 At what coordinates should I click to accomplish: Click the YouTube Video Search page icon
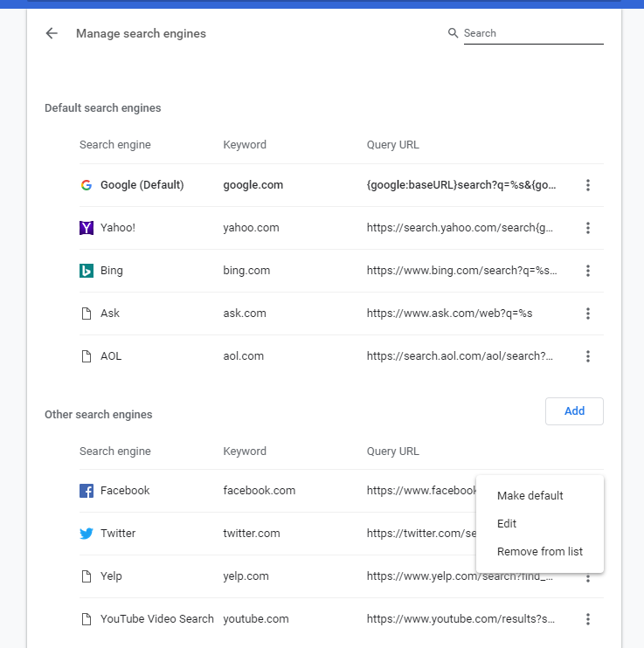86,619
